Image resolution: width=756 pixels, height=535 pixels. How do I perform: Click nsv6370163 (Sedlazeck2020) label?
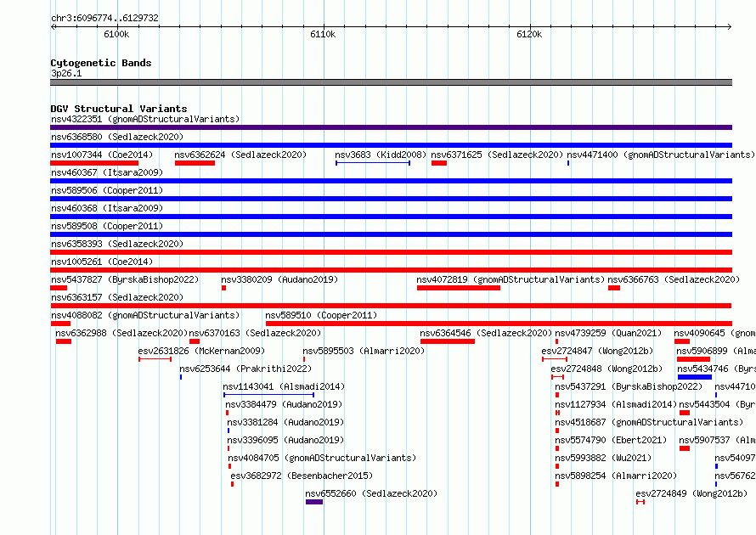(255, 333)
